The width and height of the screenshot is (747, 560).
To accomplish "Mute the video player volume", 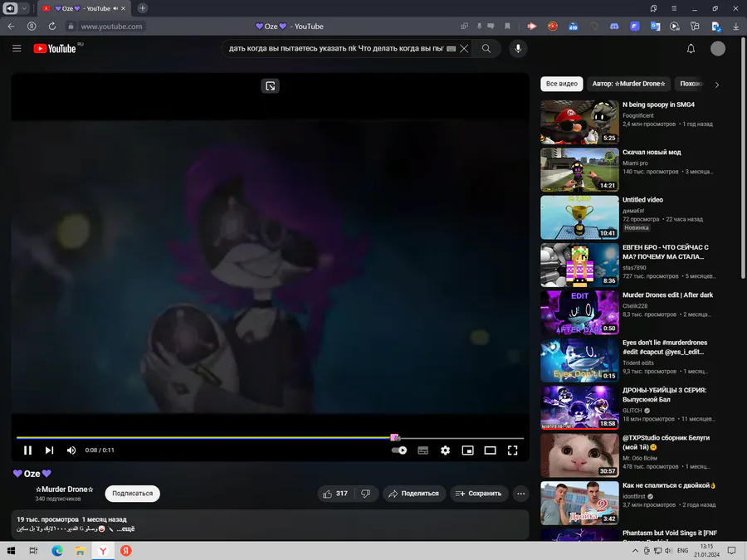I will click(x=71, y=450).
